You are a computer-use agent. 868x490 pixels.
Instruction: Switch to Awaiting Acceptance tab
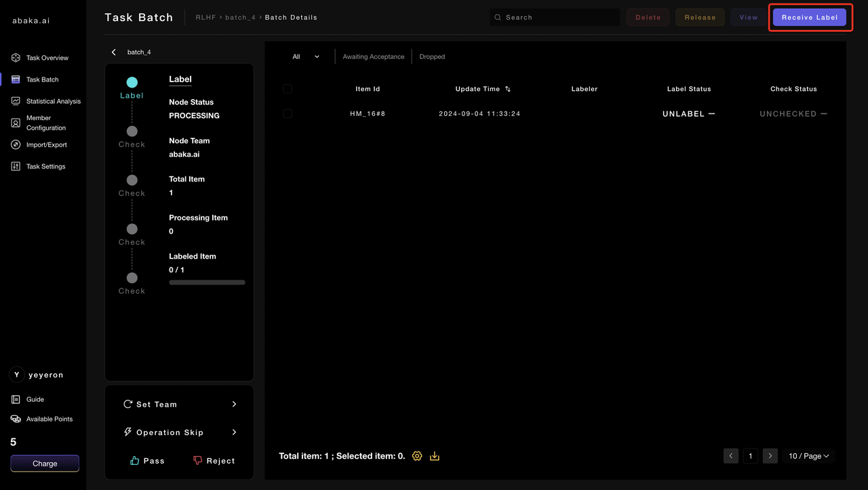[373, 57]
